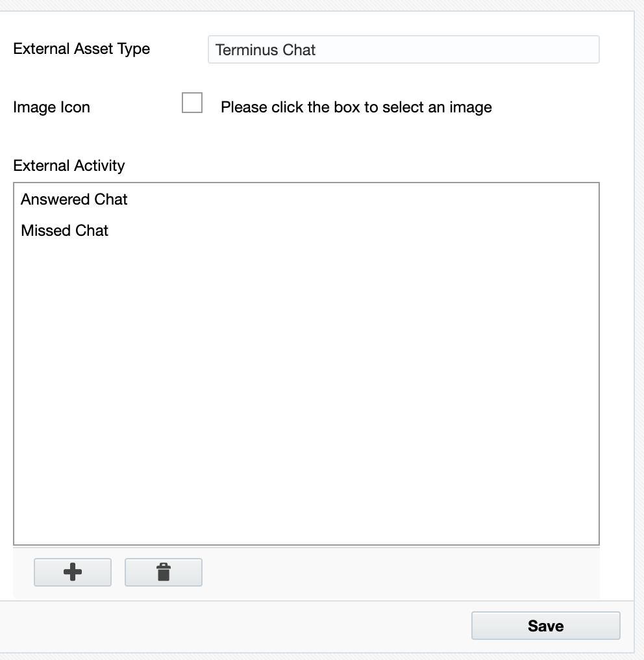This screenshot has height=660, width=644.
Task: Click blank space right of asset type field
Action: (616, 49)
